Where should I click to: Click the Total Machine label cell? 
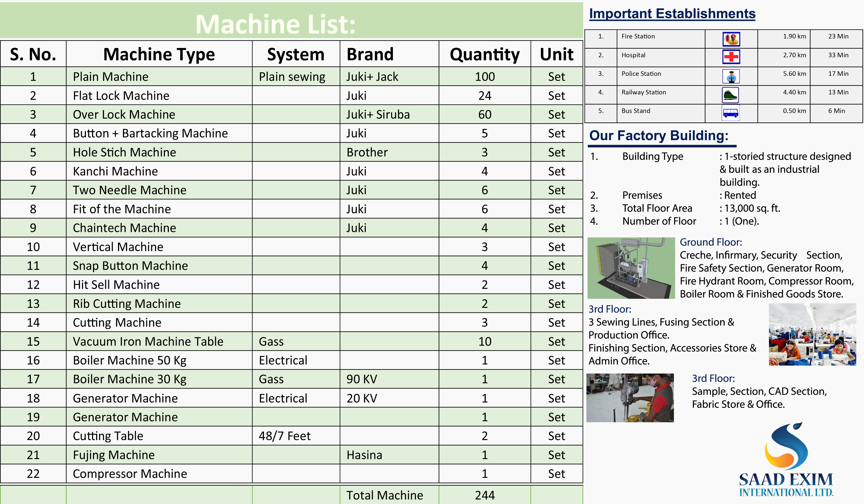(385, 495)
